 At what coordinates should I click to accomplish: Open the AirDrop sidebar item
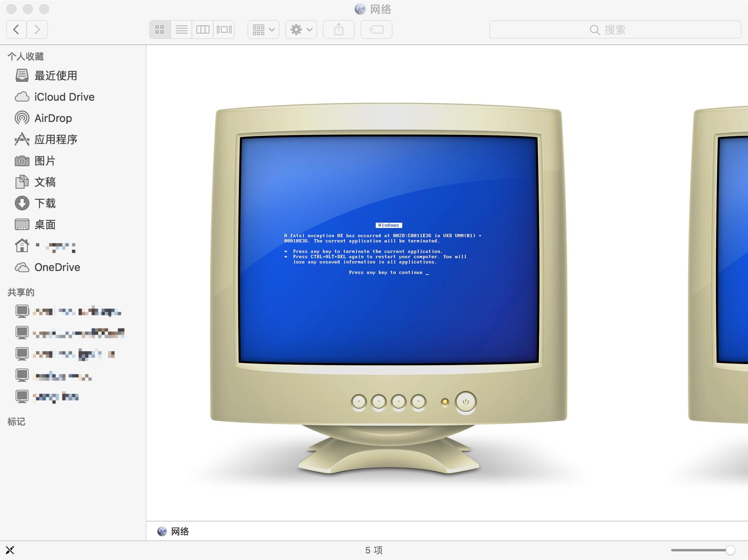coord(54,118)
